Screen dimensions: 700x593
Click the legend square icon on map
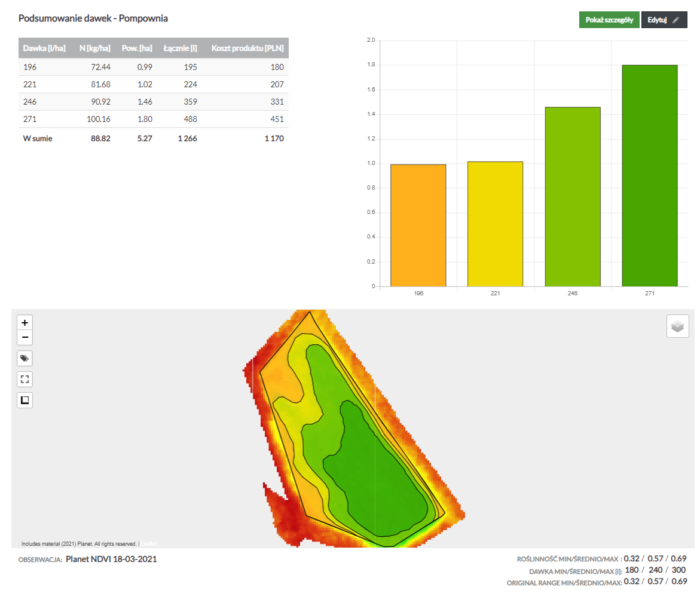(x=25, y=400)
